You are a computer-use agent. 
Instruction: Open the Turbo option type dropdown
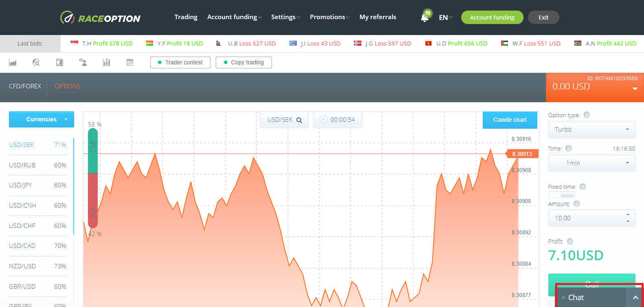[591, 129]
